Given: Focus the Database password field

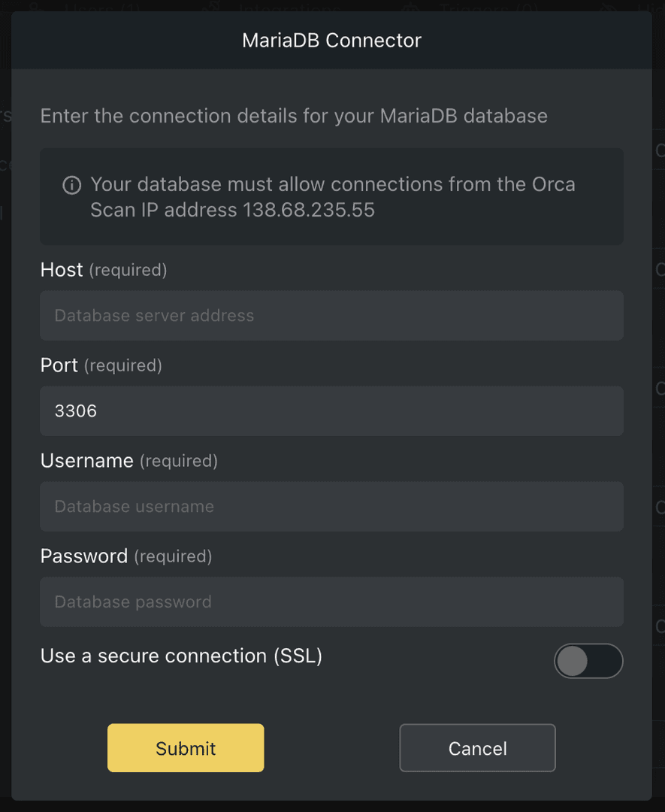Looking at the screenshot, I should [x=331, y=601].
